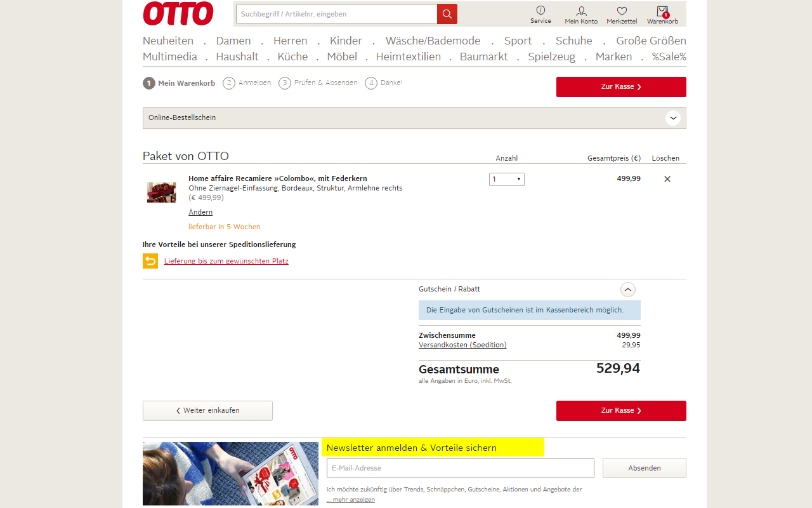Screen dimensions: 812x508
Task: Click the newsletter tablet promo image
Action: tap(230, 474)
